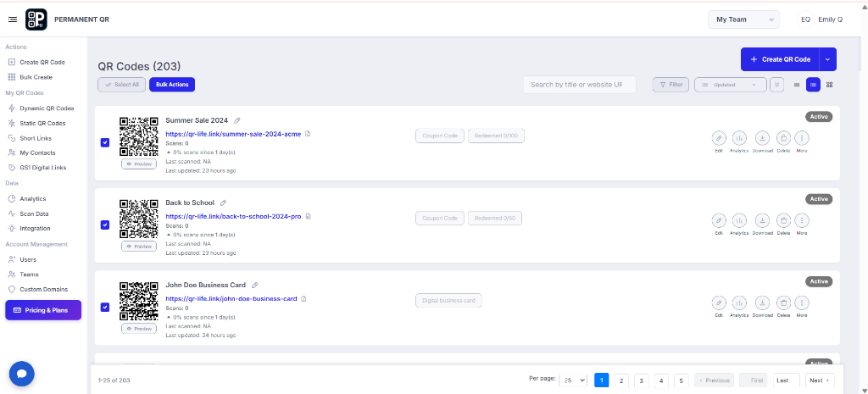Screen dimensions: 868x394
Task: Open Create QR Code in sidebar
Action: (x=37, y=63)
